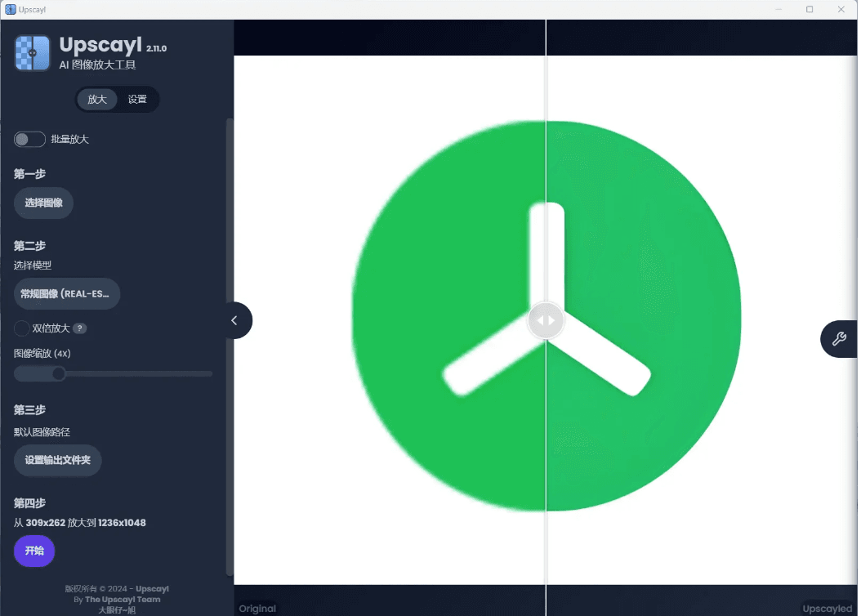Click the Upscayl logo icon in sidebar
The height and width of the screenshot is (616, 861).
coord(33,53)
